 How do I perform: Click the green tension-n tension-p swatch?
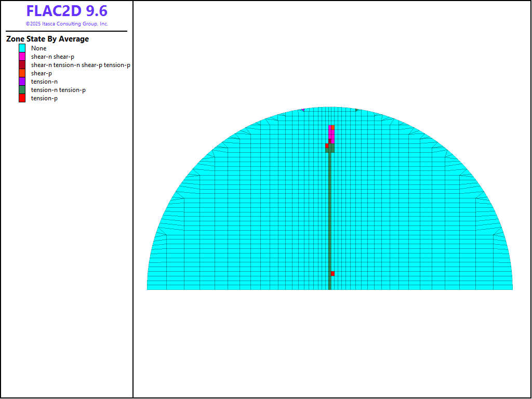22,90
